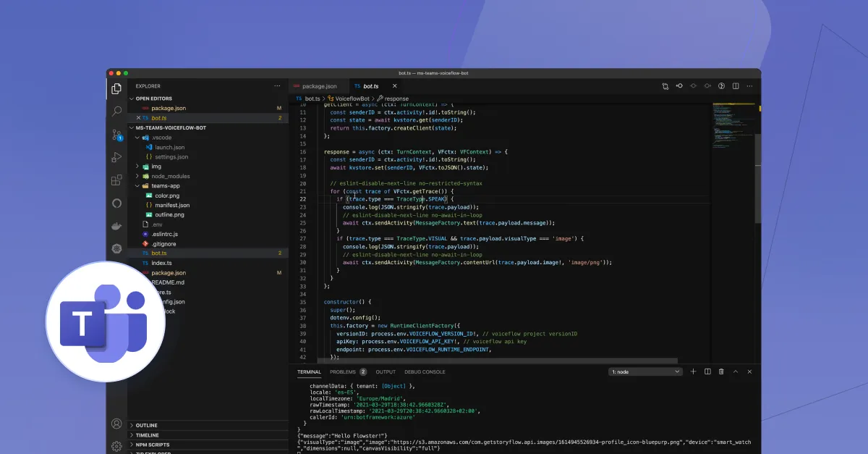
Task: Open the Output panel tab
Action: click(x=386, y=371)
